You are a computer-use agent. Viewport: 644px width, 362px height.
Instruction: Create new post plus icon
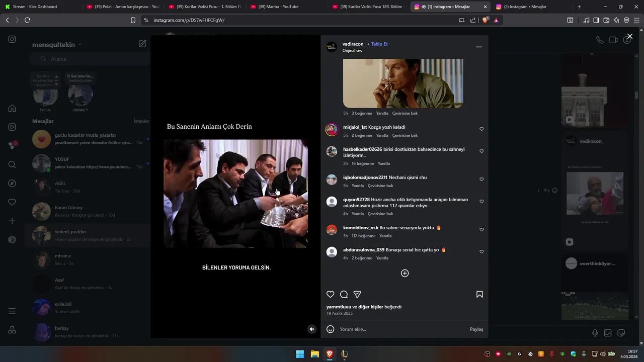(12, 221)
